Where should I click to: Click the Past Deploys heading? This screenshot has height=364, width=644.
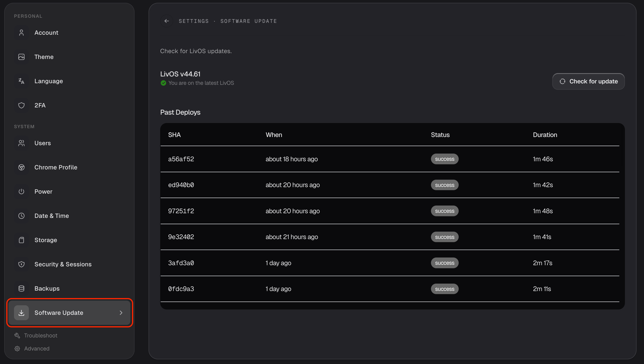180,112
